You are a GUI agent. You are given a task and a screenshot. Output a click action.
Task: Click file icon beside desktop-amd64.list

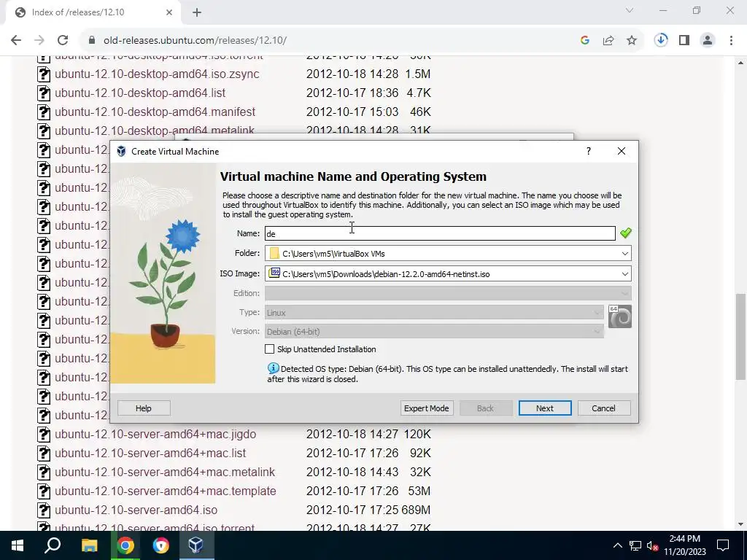click(x=44, y=93)
